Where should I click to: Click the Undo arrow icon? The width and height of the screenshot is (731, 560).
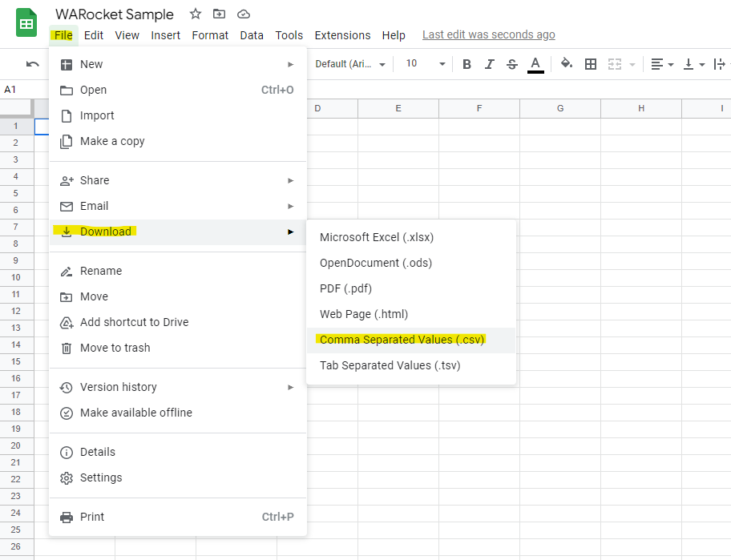(32, 63)
